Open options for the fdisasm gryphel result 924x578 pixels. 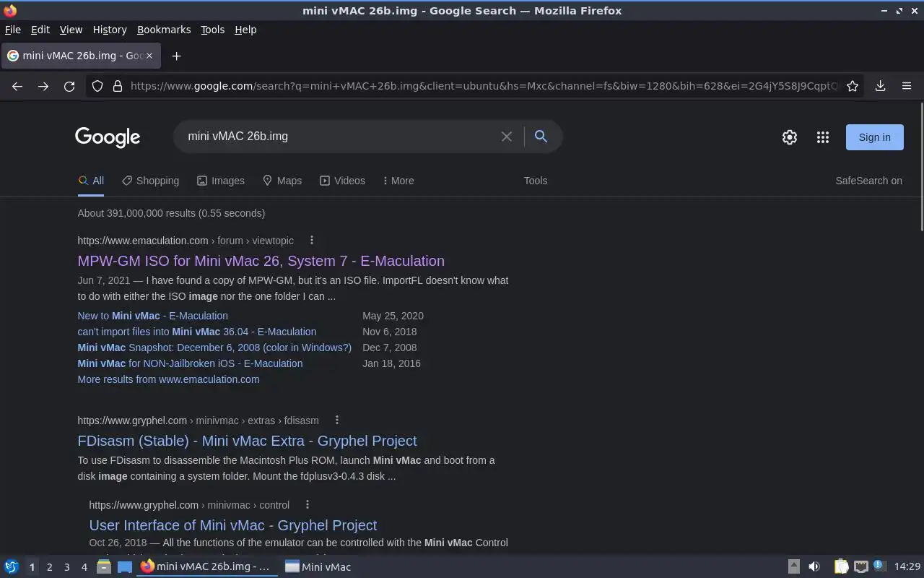tap(336, 420)
